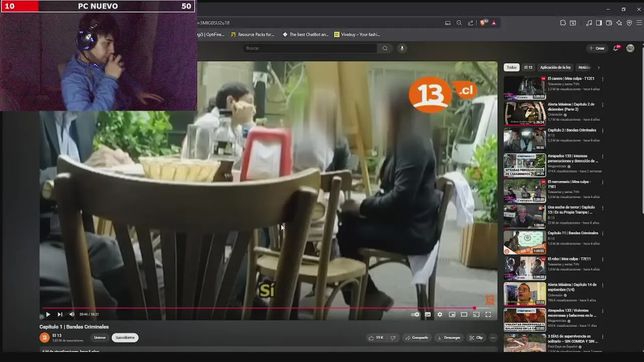Like the video with 19 K likes
Screen dimensions: 644x362
[x=376, y=338]
